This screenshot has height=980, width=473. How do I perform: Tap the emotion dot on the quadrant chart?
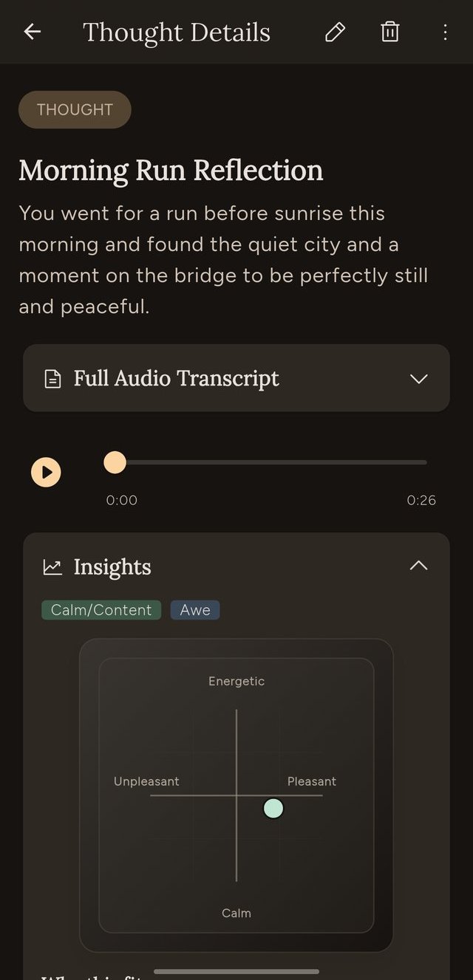click(273, 808)
